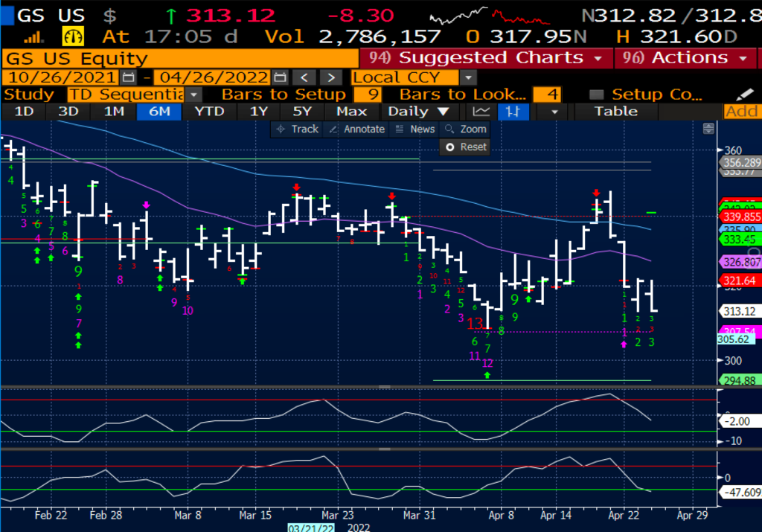Screen dimensions: 762x532
Task: Select the YTD range tab
Action: (209, 112)
